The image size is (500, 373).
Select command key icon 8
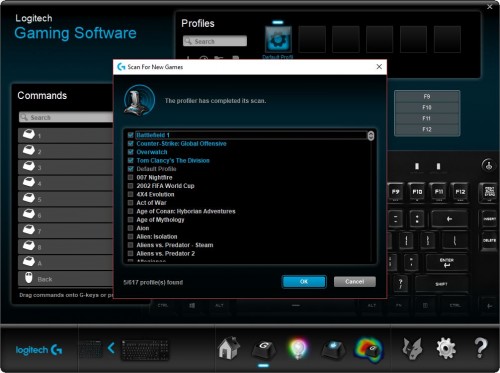click(x=29, y=246)
